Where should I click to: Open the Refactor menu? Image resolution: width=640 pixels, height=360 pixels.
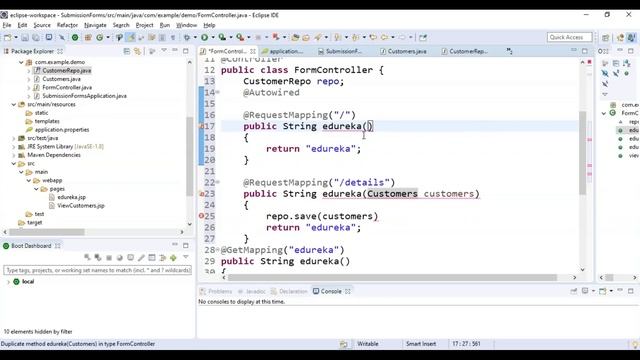click(x=67, y=25)
